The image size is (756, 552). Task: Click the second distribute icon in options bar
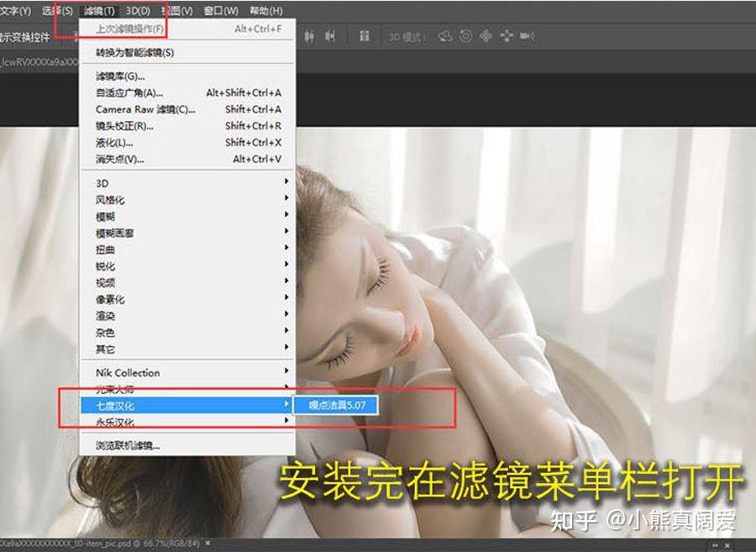point(331,36)
